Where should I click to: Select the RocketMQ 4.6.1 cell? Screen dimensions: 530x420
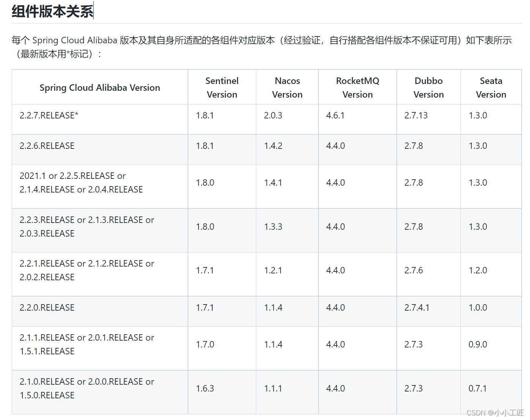(x=335, y=115)
